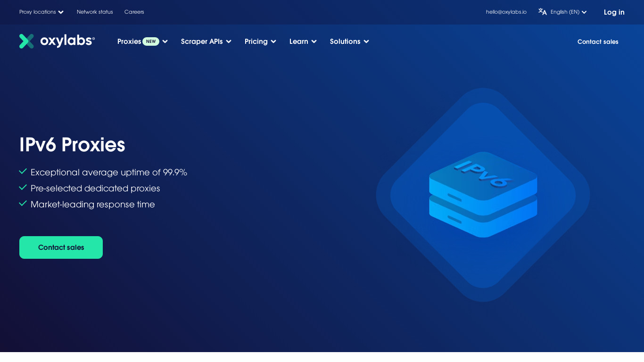Click the Oxylabs logo
Viewport: 644px width, 362px height.
(57, 41)
